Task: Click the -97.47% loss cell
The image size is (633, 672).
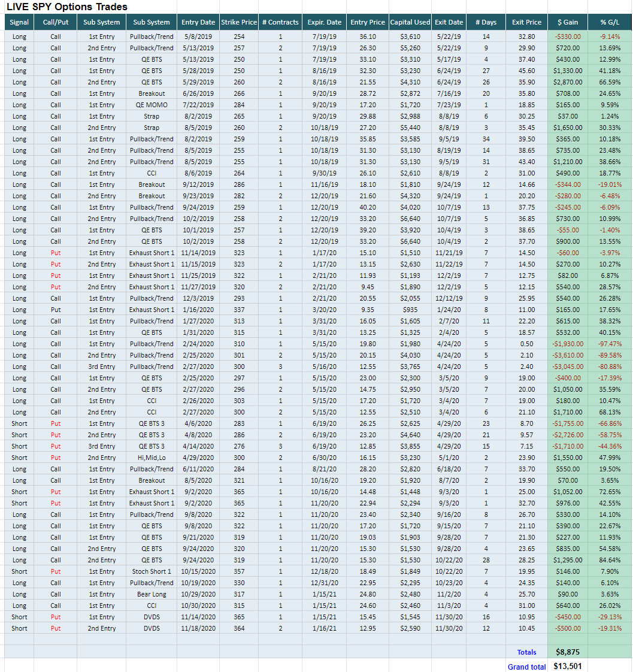Action: click(x=610, y=344)
